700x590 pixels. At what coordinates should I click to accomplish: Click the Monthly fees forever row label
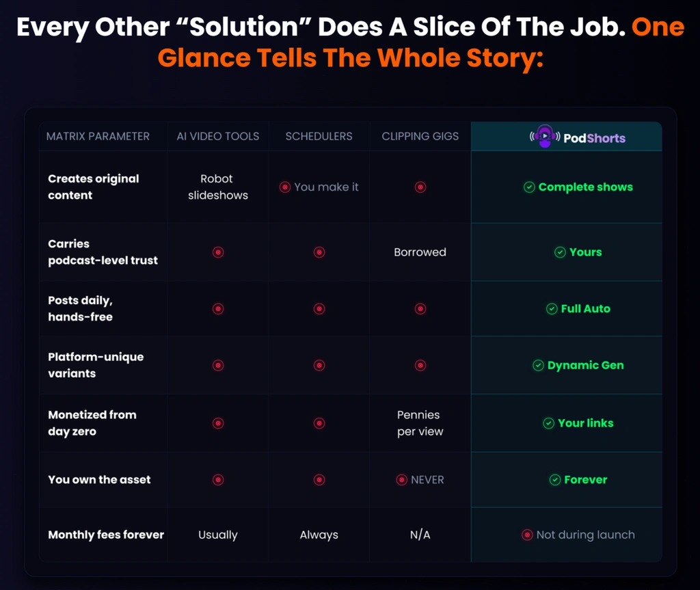106,535
